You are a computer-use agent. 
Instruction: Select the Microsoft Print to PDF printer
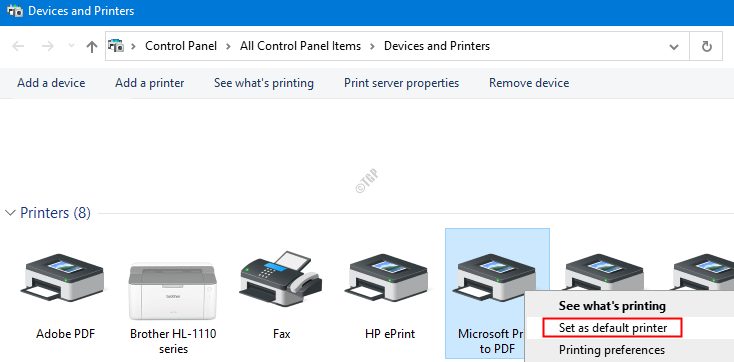coord(497,294)
